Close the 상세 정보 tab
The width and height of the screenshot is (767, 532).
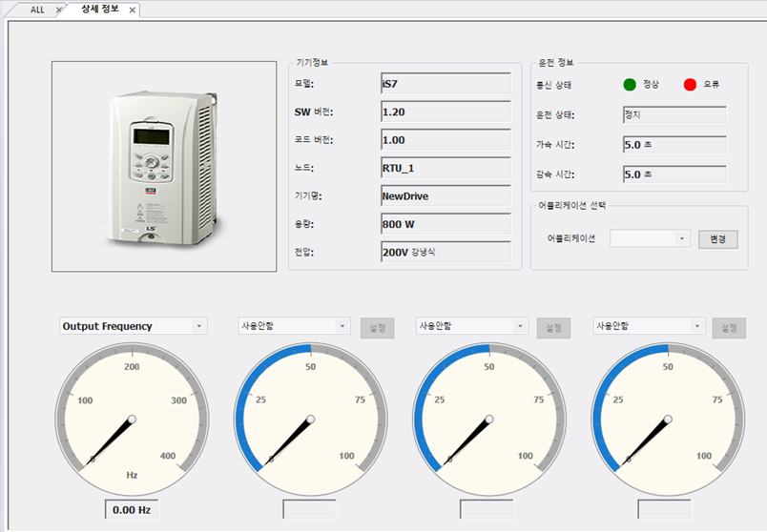[133, 10]
